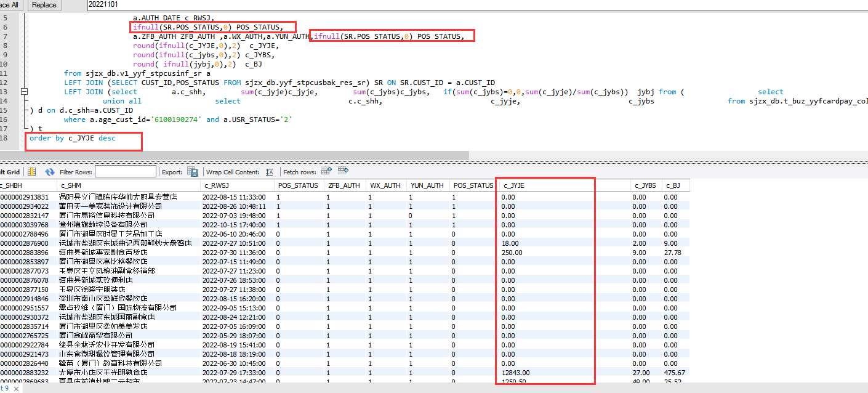Click the first Fetch rows icon

point(326,171)
